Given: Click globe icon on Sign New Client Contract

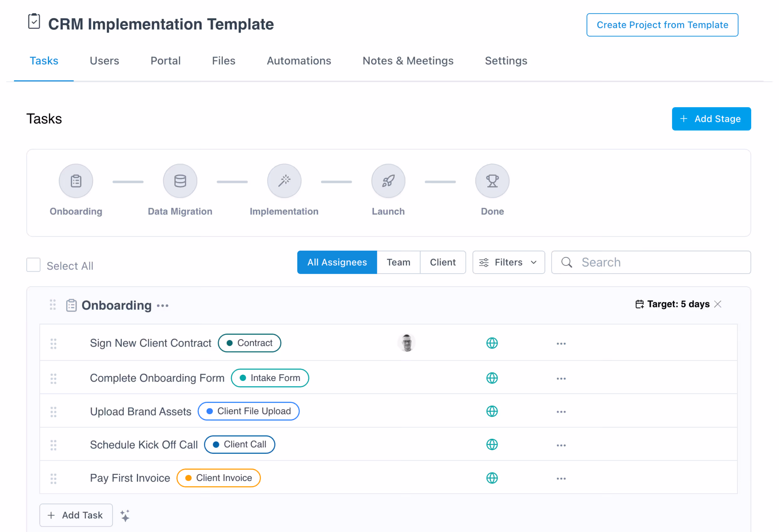Looking at the screenshot, I should (492, 343).
